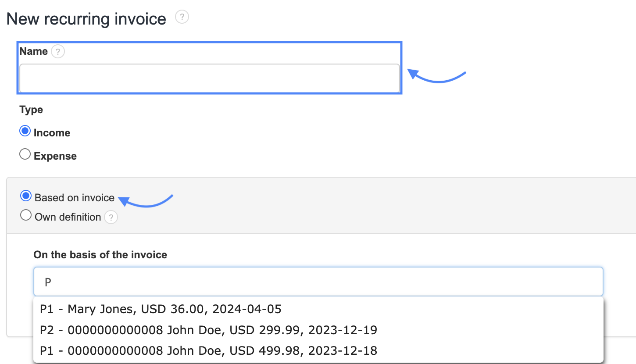Viewport: 636px width, 364px height.
Task: Select the Income radio button circle
Action: click(x=25, y=131)
